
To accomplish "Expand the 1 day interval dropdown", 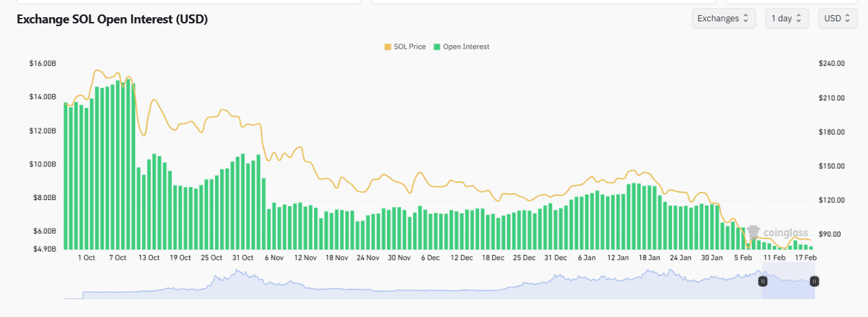I will click(787, 19).
